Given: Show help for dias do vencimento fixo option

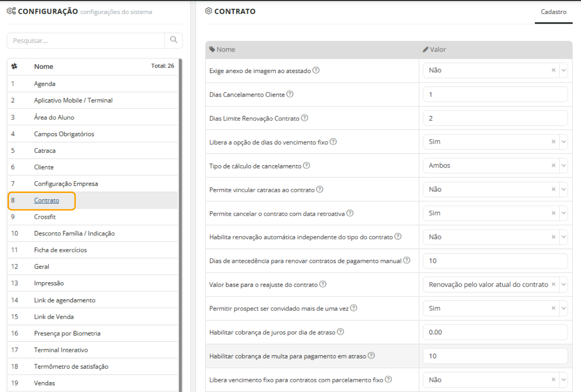Looking at the screenshot, I should pos(333,142).
